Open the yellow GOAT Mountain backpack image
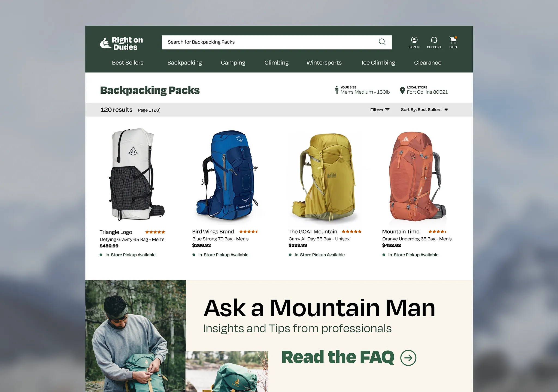 click(324, 176)
